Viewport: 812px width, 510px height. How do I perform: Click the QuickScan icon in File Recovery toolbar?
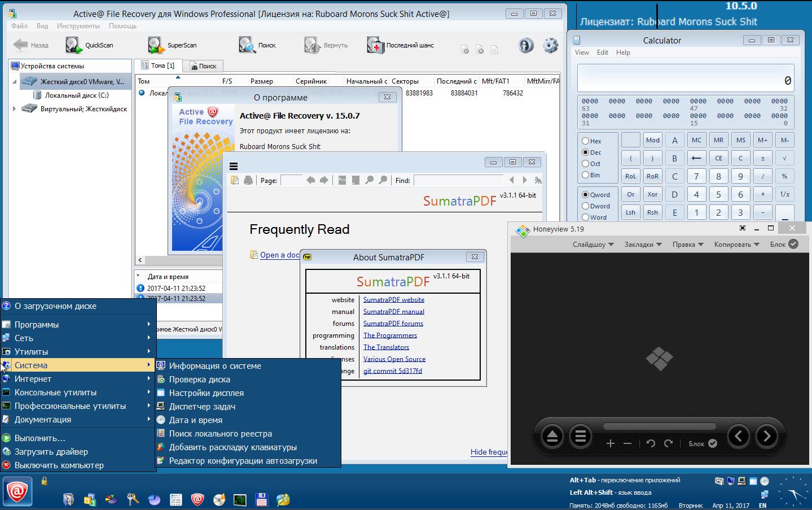(x=73, y=45)
